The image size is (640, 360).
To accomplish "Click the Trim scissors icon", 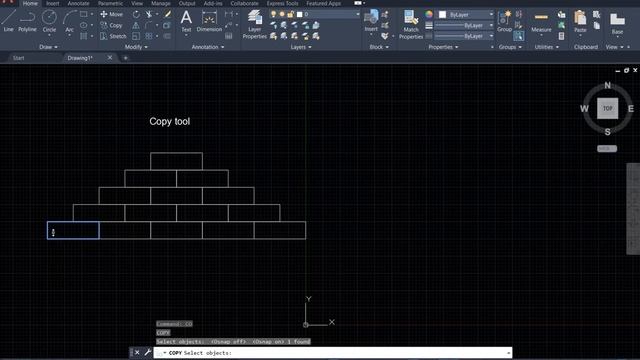I will pos(149,14).
